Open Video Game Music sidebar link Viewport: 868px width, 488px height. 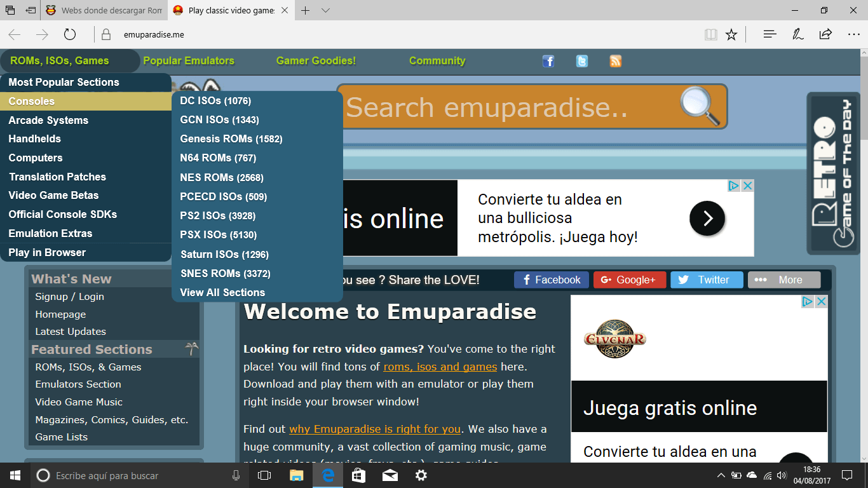[x=79, y=402]
